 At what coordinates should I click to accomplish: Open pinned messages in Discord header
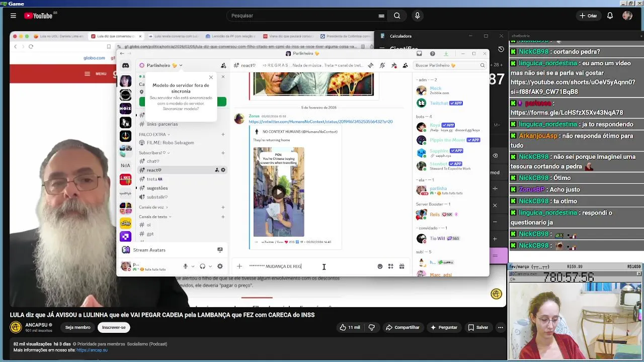tap(394, 65)
